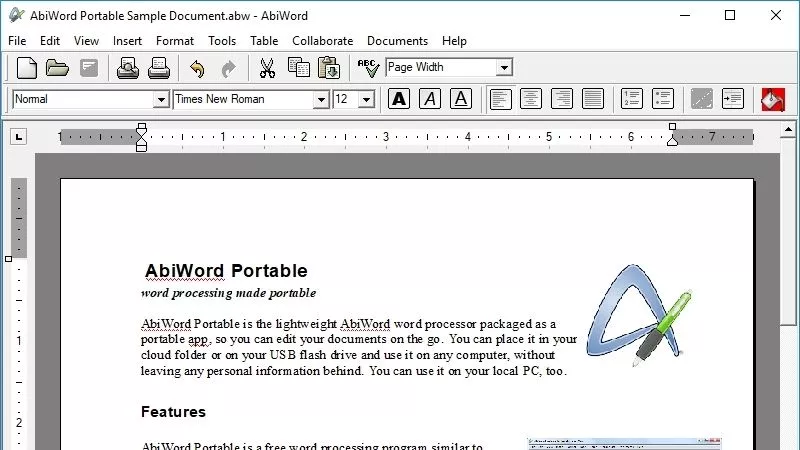Image resolution: width=800 pixels, height=450 pixels.
Task: Paste from clipboard icon
Action: (x=329, y=68)
